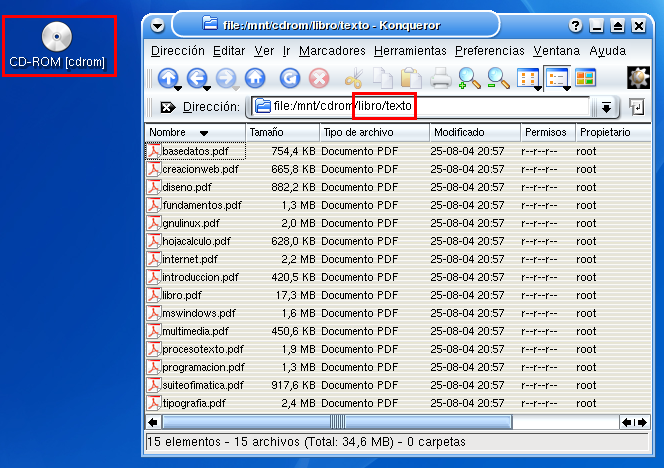Open the window menu in the title bar

coord(158,26)
